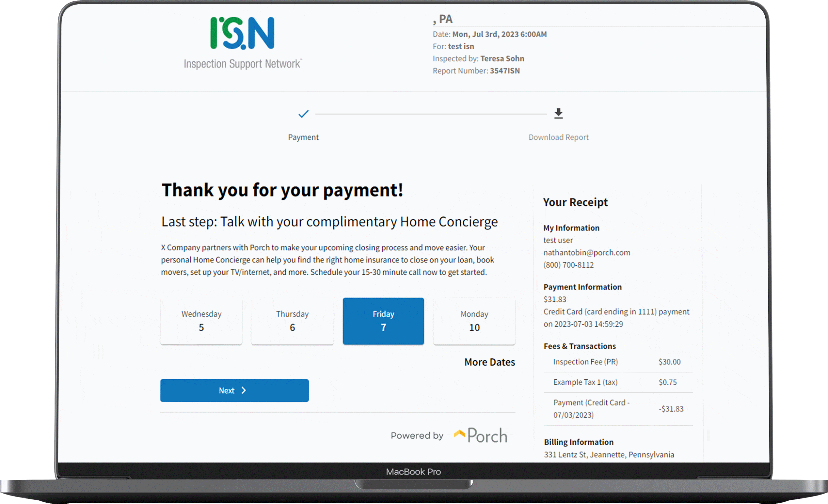Select Wednesday 5 date option
The height and width of the screenshot is (504, 828).
coord(201,321)
